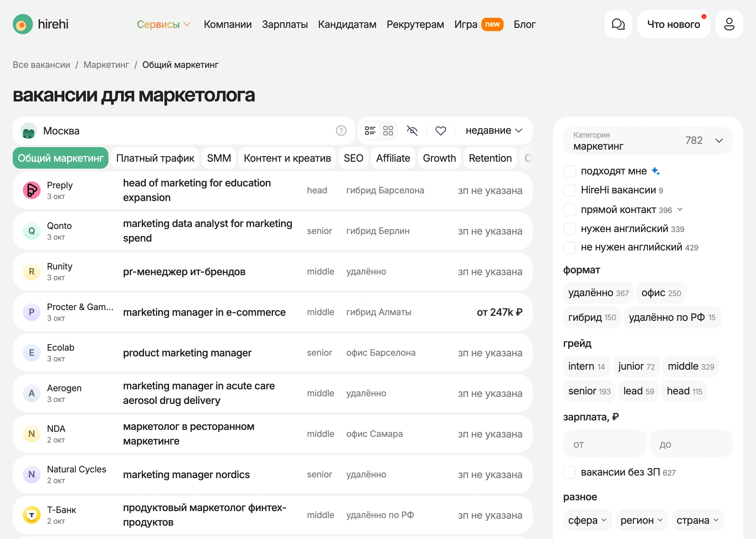This screenshot has height=539, width=756.
Task: Check the HireHi вакансии filter
Action: (x=570, y=191)
